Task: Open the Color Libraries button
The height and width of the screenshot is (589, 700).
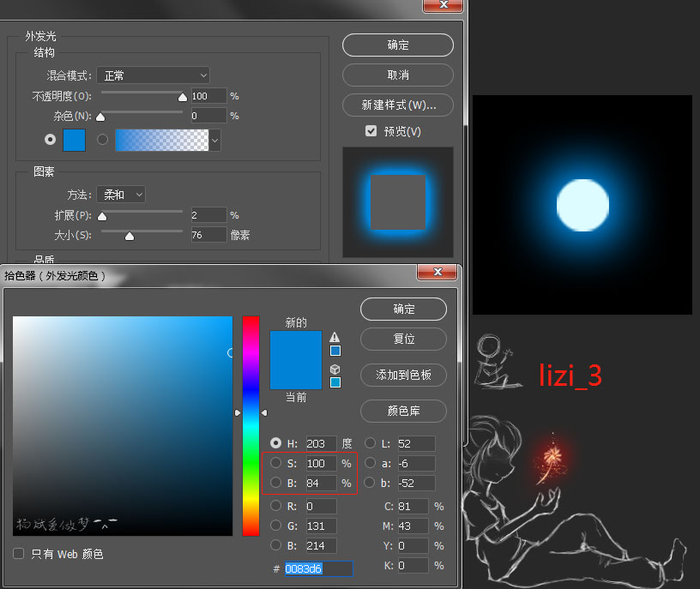Action: pyautogui.click(x=403, y=411)
